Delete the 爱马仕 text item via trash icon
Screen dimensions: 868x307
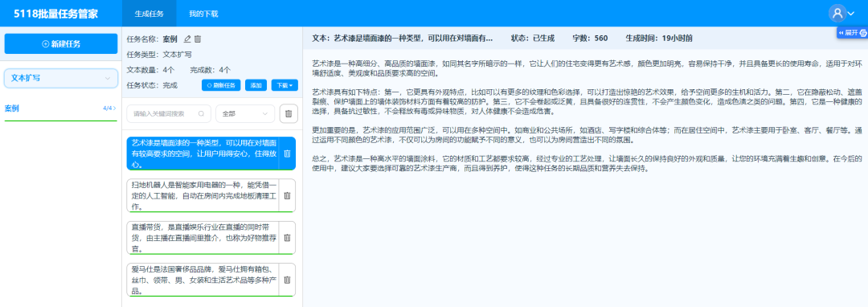(x=287, y=280)
